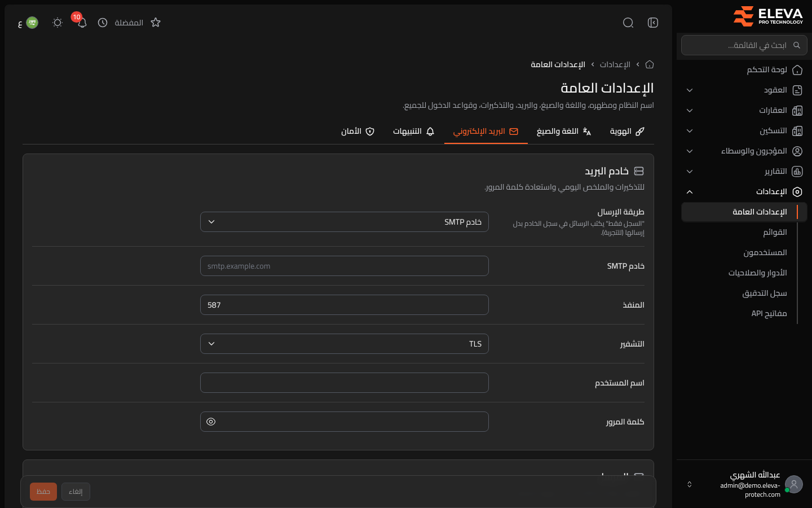Viewport: 812px width, 508px height.
Task: Click the العقارات properties sidebar icon
Action: pos(797,111)
